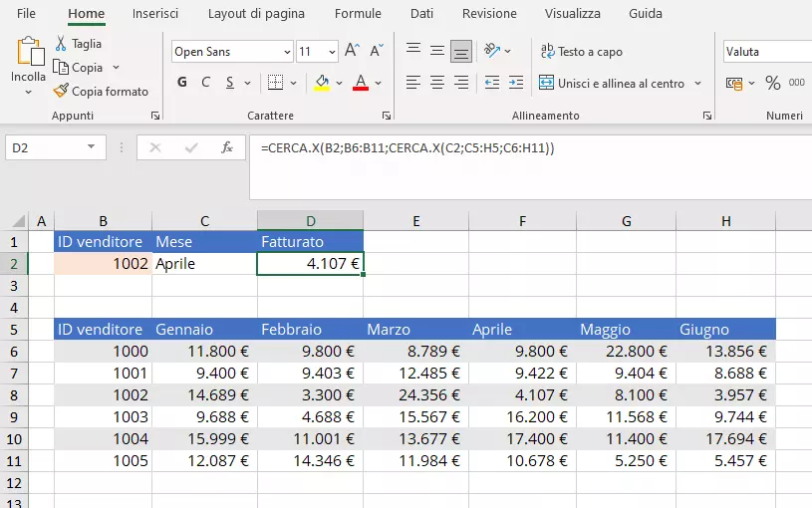Enable Testo a capo wrapping
812x508 pixels.
(x=581, y=51)
